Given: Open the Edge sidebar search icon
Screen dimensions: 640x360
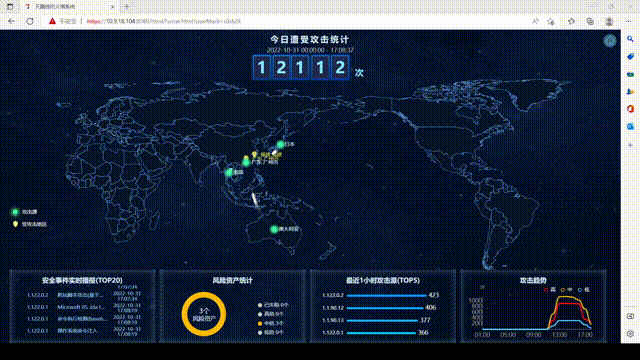Looking at the screenshot, I should [x=630, y=39].
